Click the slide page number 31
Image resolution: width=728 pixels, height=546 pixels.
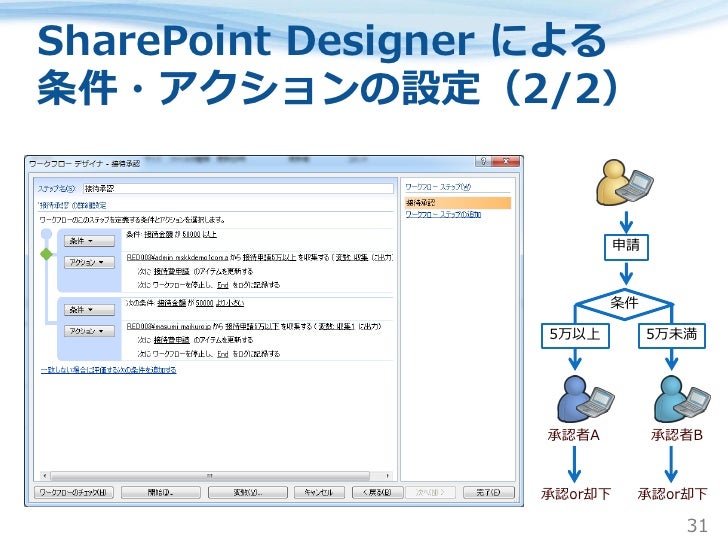[697, 526]
